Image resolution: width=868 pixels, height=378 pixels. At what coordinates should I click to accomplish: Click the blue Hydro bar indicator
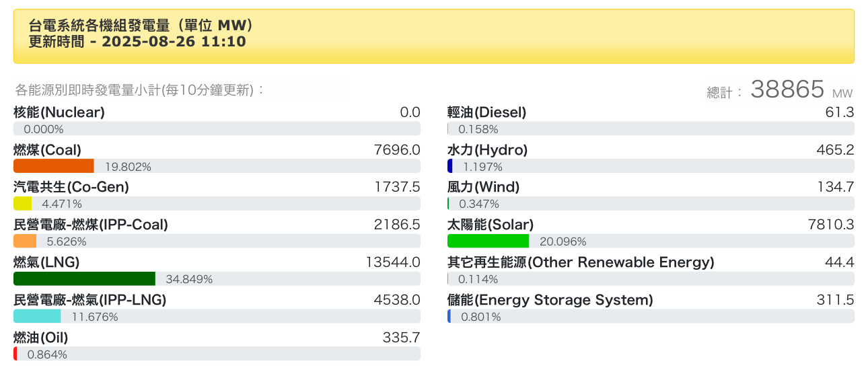450,166
